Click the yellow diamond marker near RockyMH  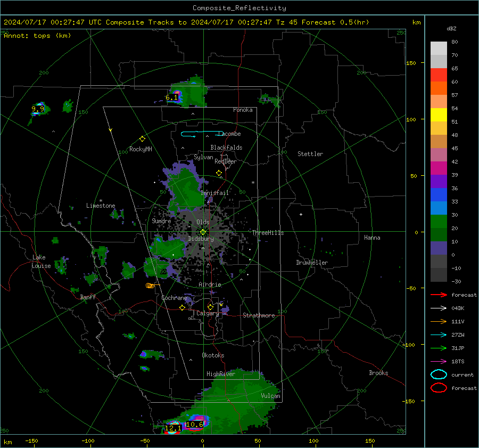tap(142, 139)
